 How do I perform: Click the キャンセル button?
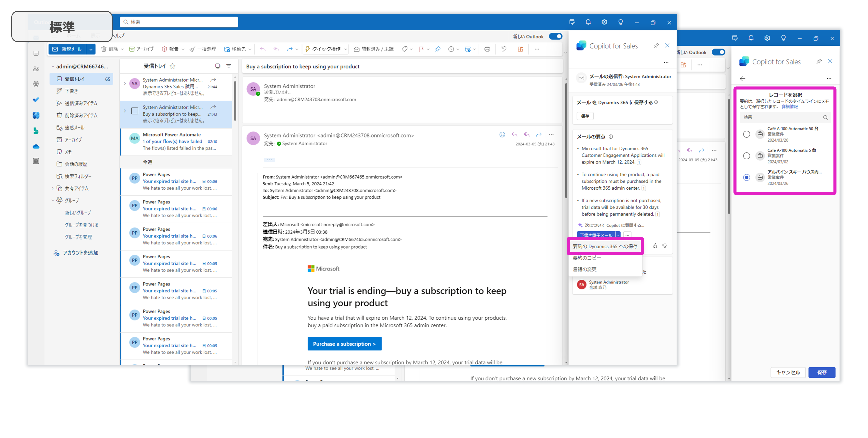point(788,372)
